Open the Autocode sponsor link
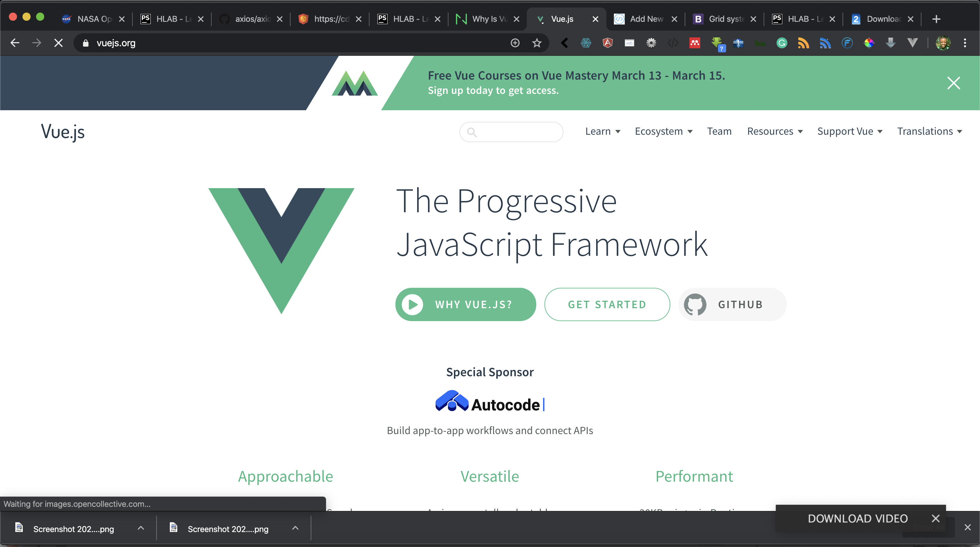 (490, 401)
